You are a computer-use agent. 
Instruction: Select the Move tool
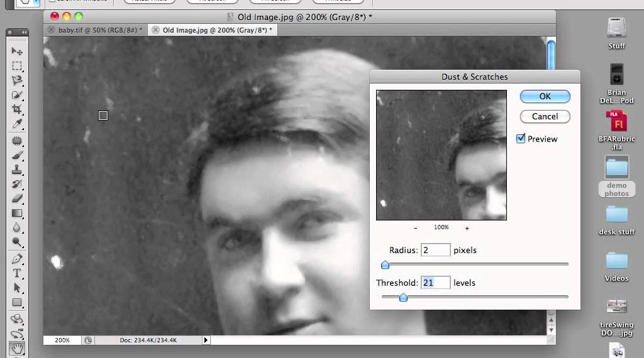click(x=17, y=51)
